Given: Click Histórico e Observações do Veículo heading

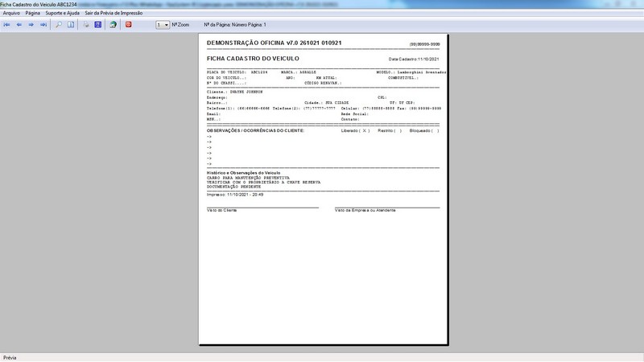Looking at the screenshot, I should click(244, 173).
